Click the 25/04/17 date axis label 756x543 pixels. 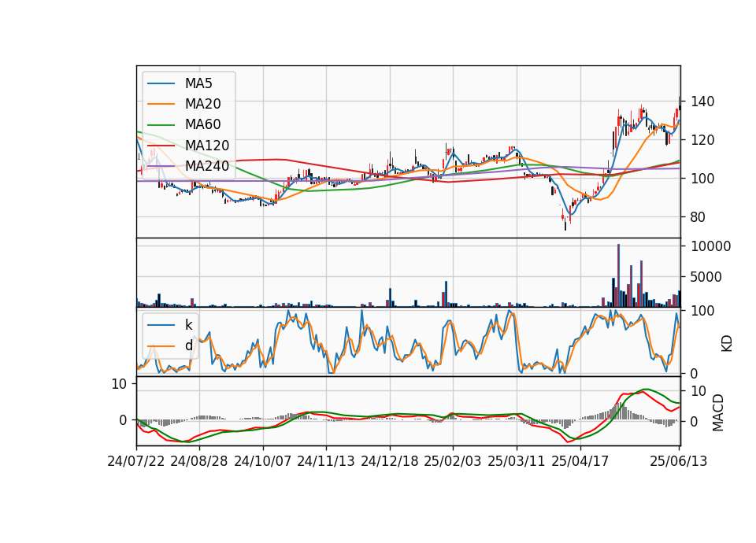coord(580,461)
